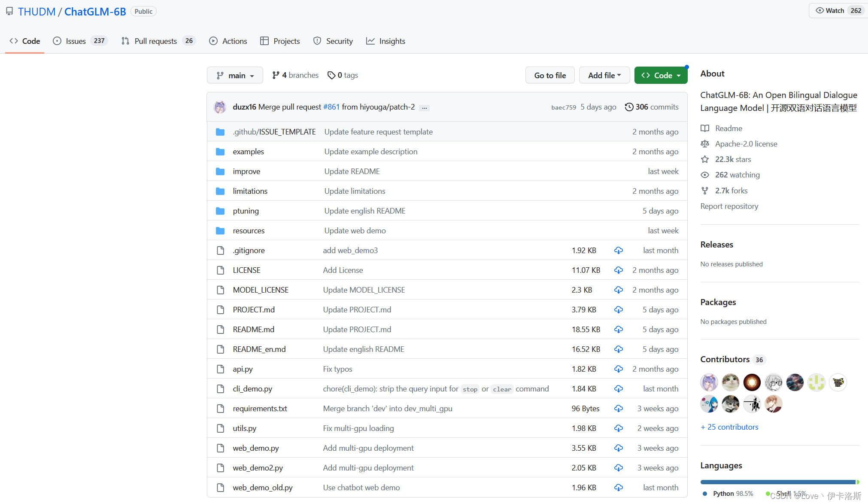
Task: Open the Insights tab
Action: [385, 41]
